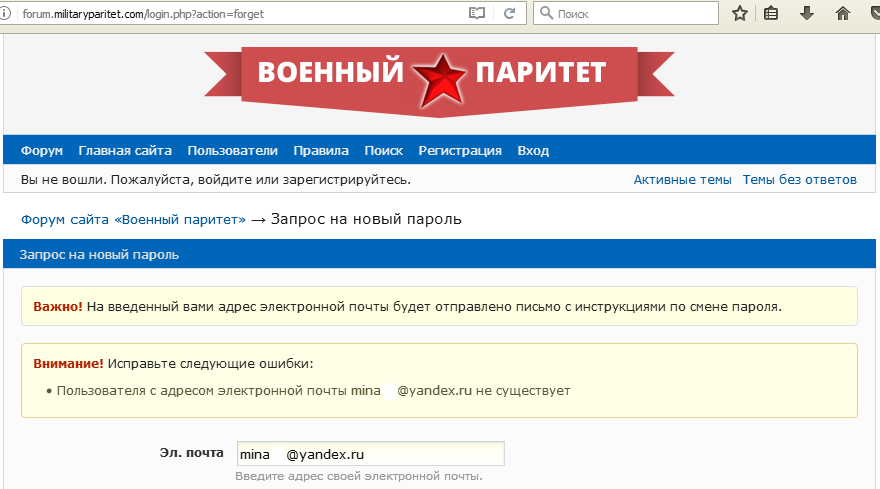This screenshot has height=489, width=880.
Task: Click the Эл. почта email input field
Action: click(370, 454)
